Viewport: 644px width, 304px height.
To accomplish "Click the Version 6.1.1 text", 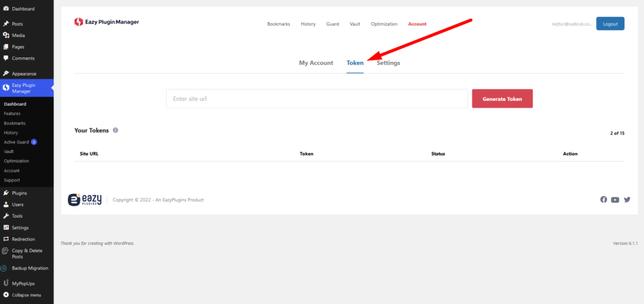I will (625, 243).
